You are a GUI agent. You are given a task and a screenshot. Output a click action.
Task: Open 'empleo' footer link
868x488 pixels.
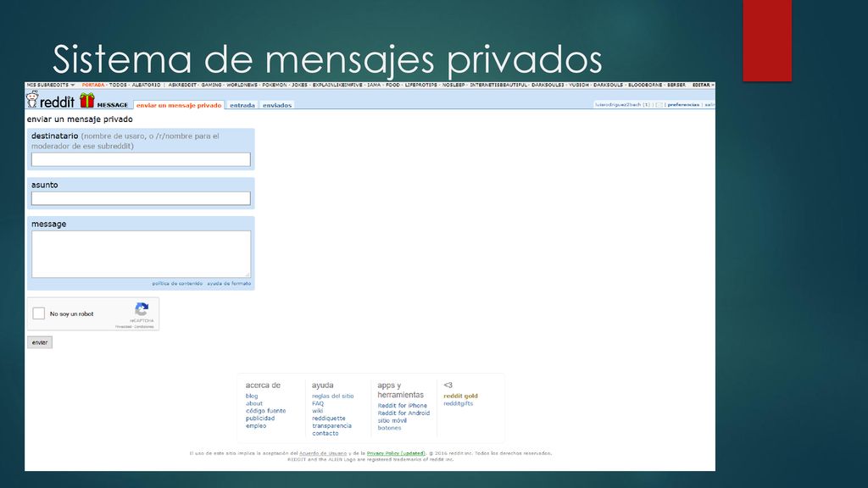[256, 426]
